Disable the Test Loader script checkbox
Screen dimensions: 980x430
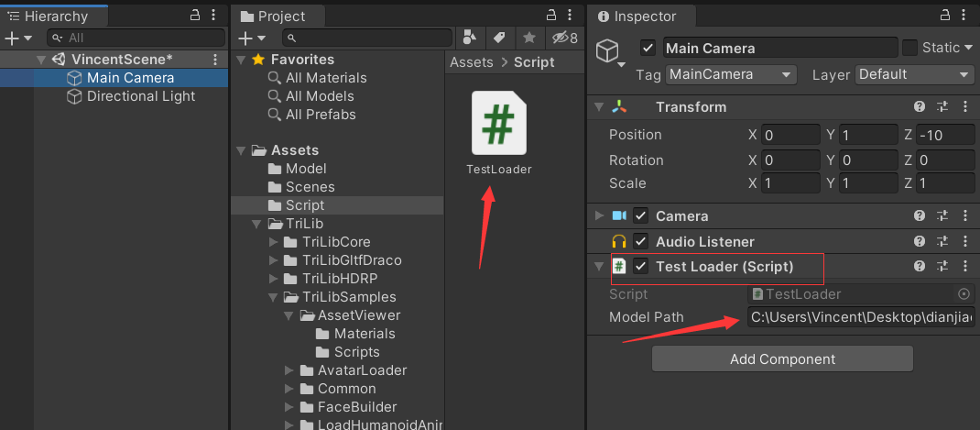[640, 266]
